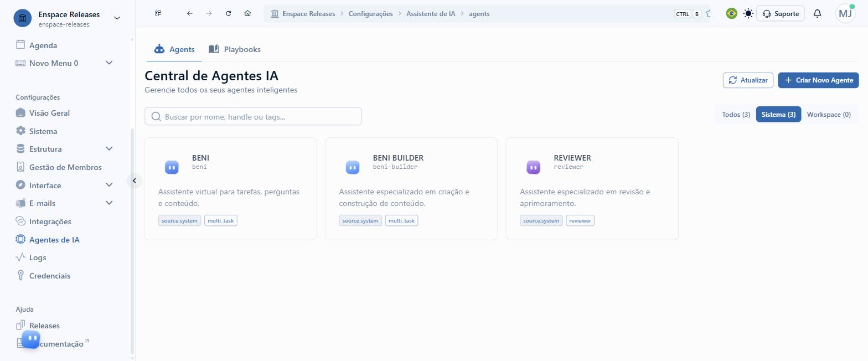This screenshot has height=361, width=868.
Task: Switch to the Agents tab
Action: pyautogui.click(x=174, y=49)
